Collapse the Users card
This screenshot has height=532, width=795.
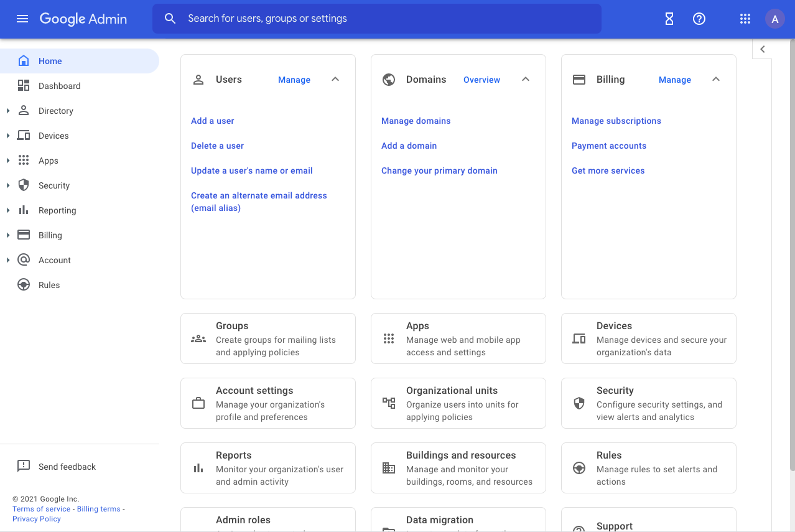pos(335,80)
